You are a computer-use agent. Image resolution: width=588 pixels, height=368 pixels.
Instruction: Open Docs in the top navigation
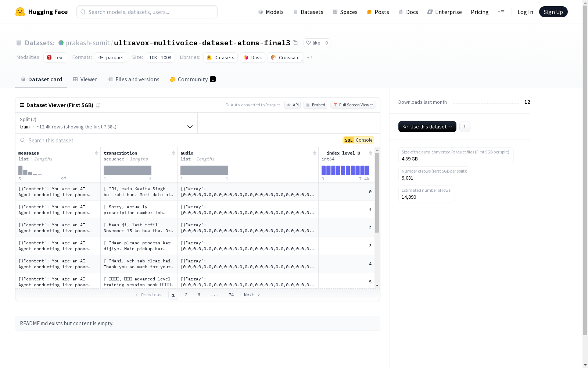point(408,12)
